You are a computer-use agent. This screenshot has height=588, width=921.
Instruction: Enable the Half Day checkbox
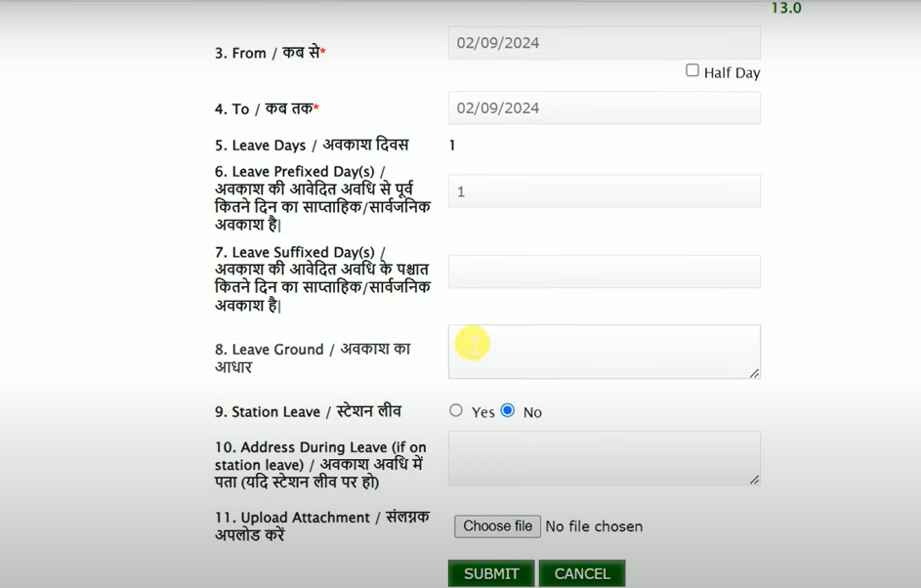point(692,70)
